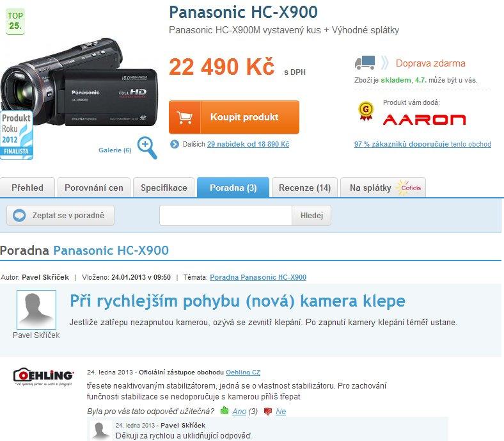Viewport: 504px width, 441px height.
Task: Click the Koupit produkt button
Action: (x=234, y=117)
